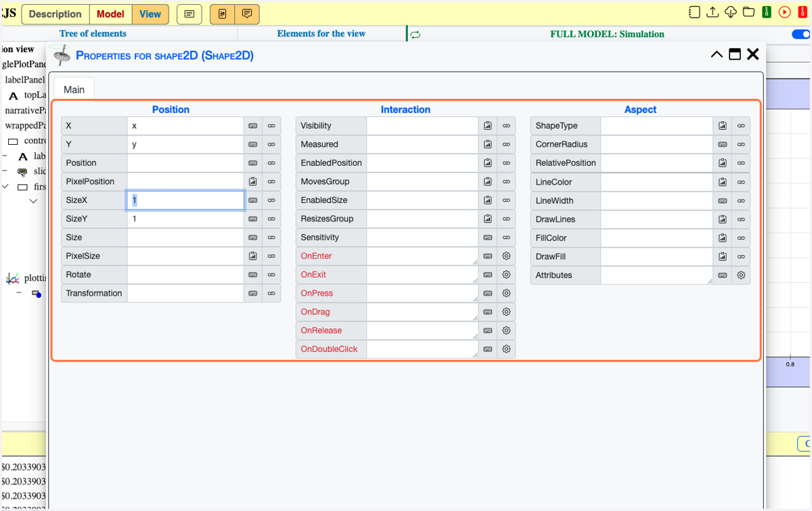Open options list icon for LineColor
The height and width of the screenshot is (511, 812).
[x=723, y=182]
